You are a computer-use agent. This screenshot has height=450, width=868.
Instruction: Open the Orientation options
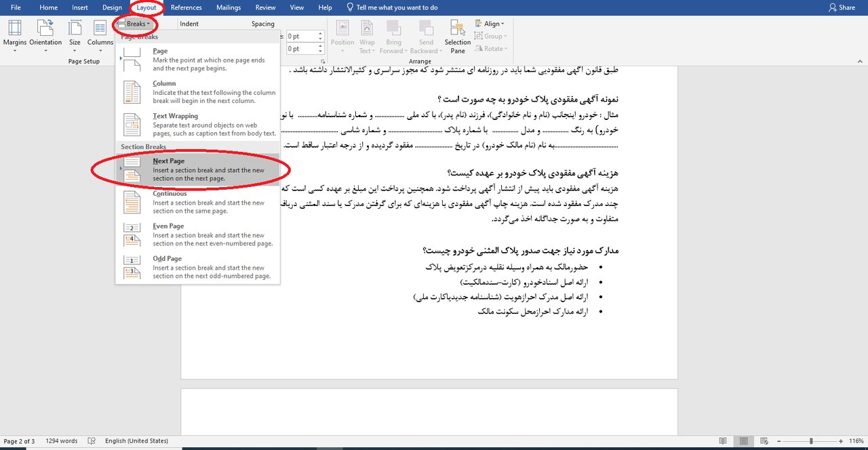click(45, 33)
